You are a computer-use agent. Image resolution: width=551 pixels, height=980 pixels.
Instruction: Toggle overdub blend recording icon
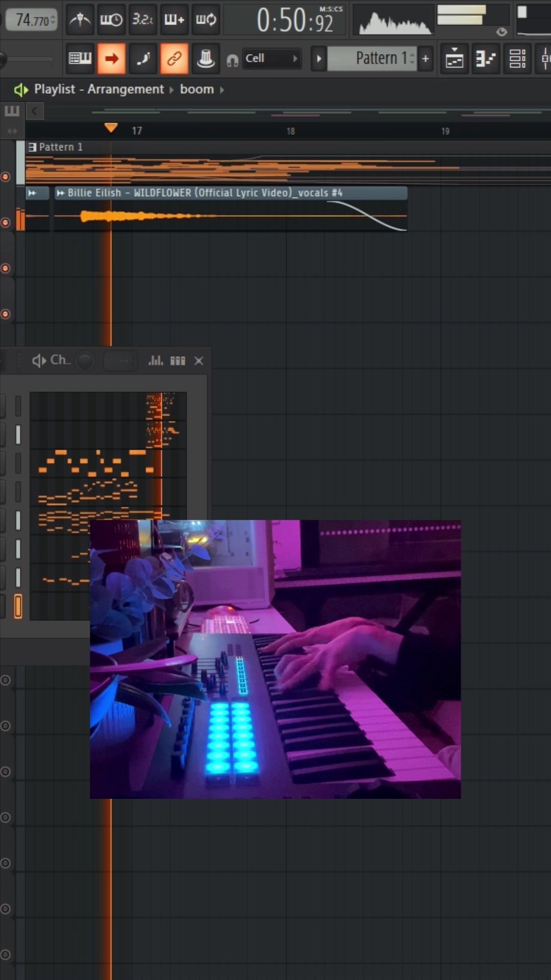click(174, 19)
